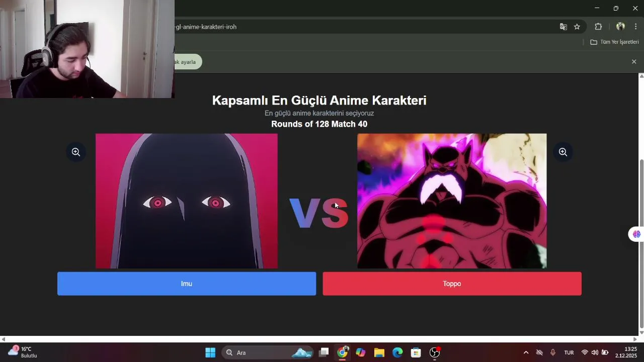The width and height of the screenshot is (644, 362).
Task: Dismiss the notification bar with its X
Action: 634,61
